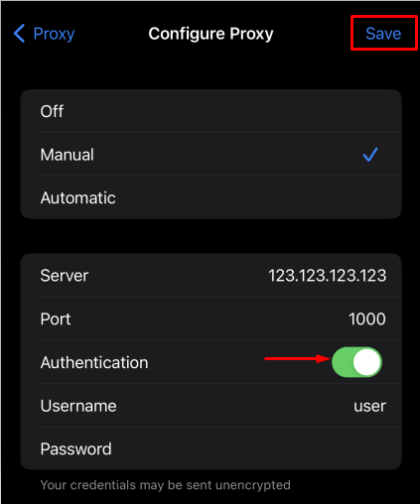Tap the Authentication label text
Screen dimensions: 420x504
[x=94, y=362]
